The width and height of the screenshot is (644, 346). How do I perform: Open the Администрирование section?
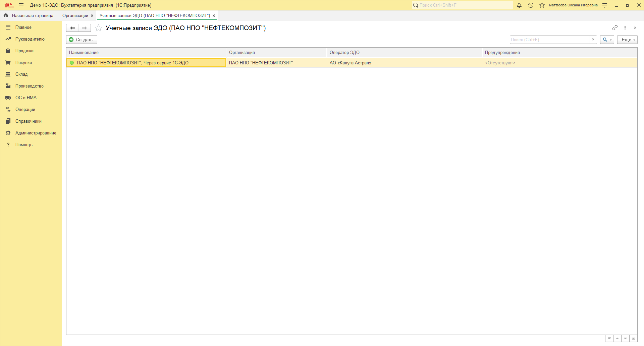pos(36,133)
